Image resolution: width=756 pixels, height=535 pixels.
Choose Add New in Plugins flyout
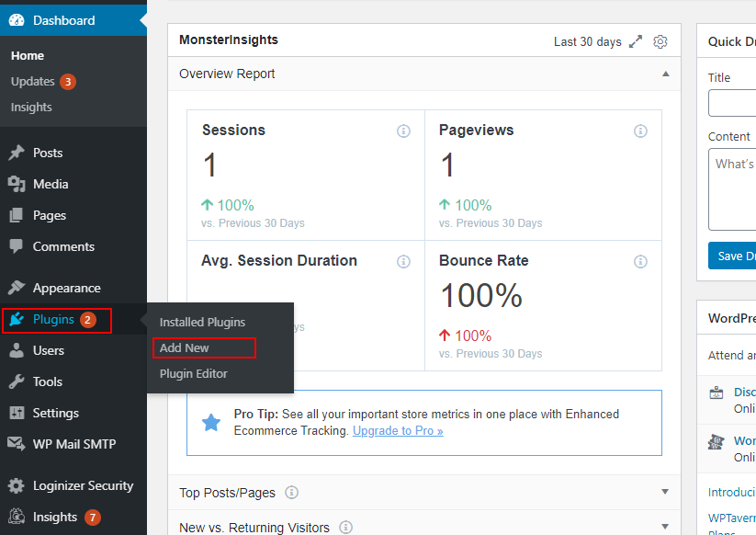pyautogui.click(x=185, y=347)
